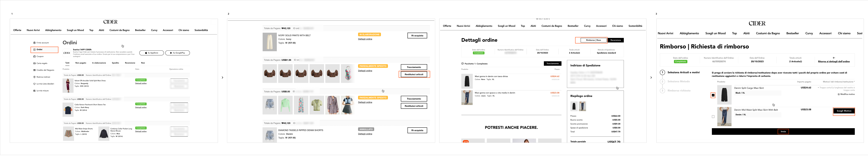Switch to the Spedito tab
Viewport: 868px width, 166px height.
116,63
